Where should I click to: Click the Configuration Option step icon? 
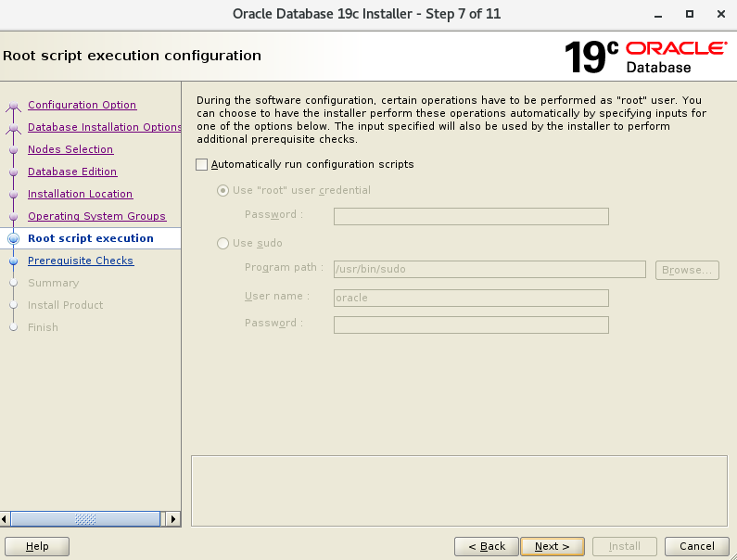pyautogui.click(x=13, y=106)
